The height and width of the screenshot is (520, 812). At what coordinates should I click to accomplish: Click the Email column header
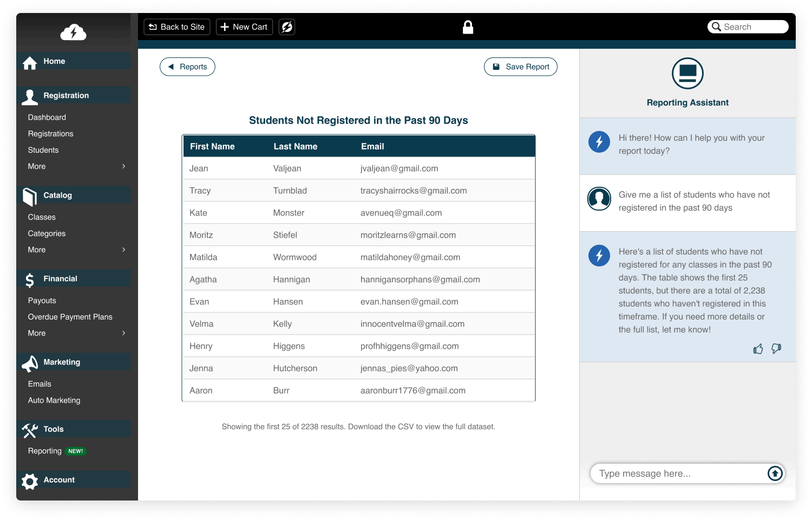(x=372, y=146)
